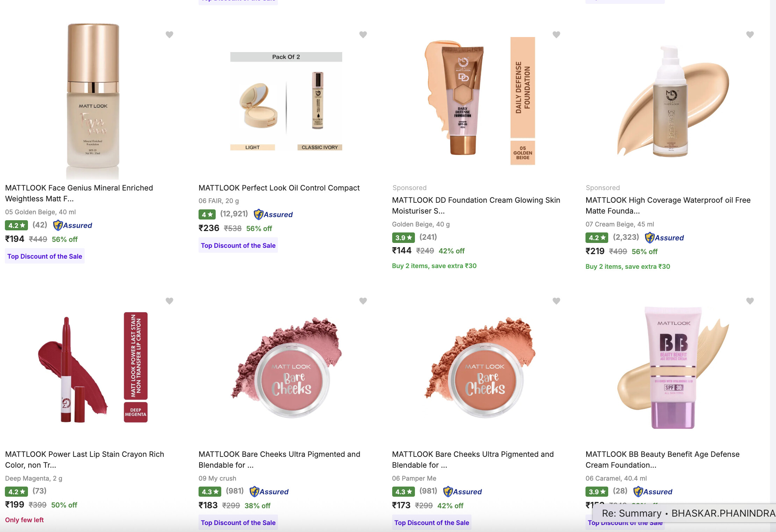
Task: Open MATTLOOK Face Genius Mineral Enriched product link
Action: (79, 193)
